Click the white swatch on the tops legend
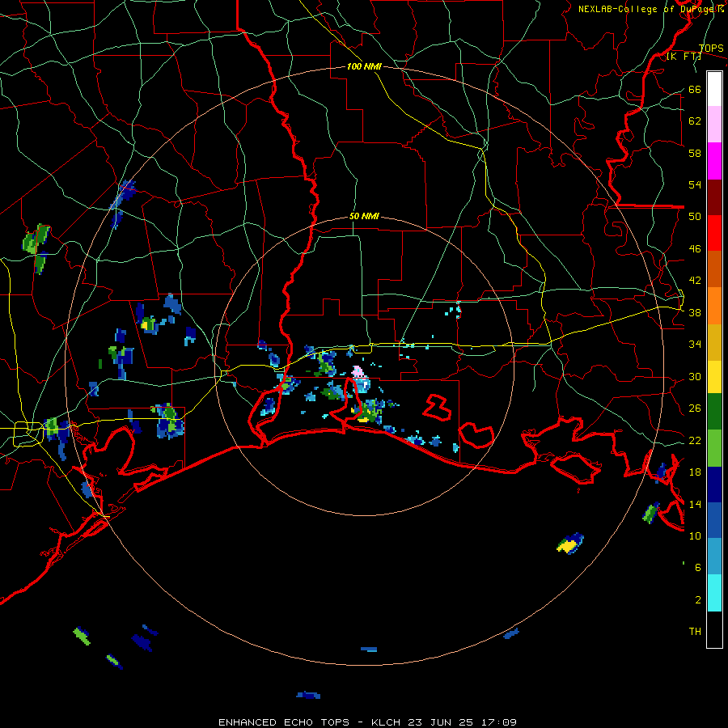 [x=714, y=89]
